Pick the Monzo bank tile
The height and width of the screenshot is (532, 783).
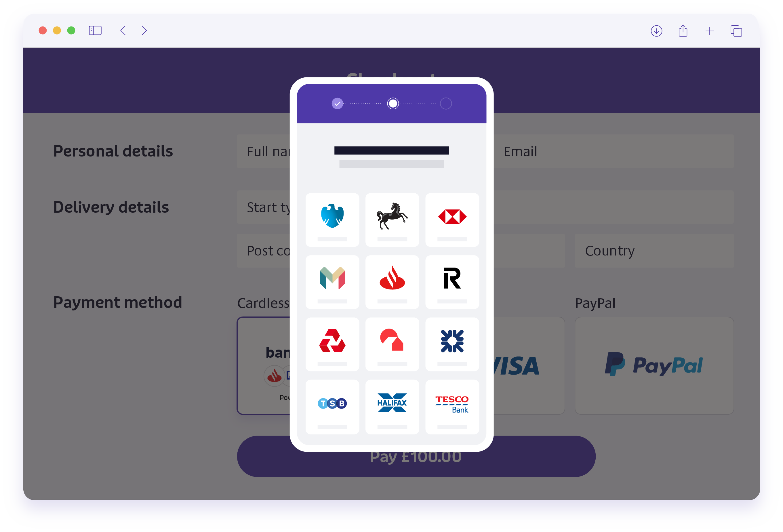coord(332,282)
